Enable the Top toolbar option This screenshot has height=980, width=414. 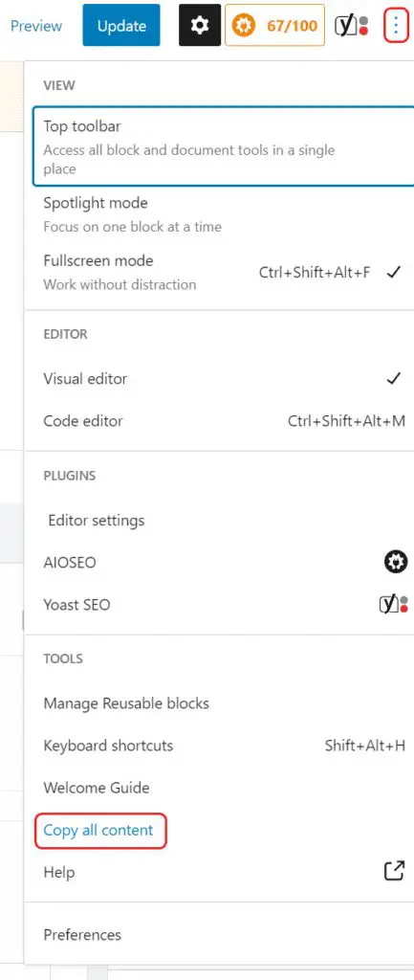223,146
